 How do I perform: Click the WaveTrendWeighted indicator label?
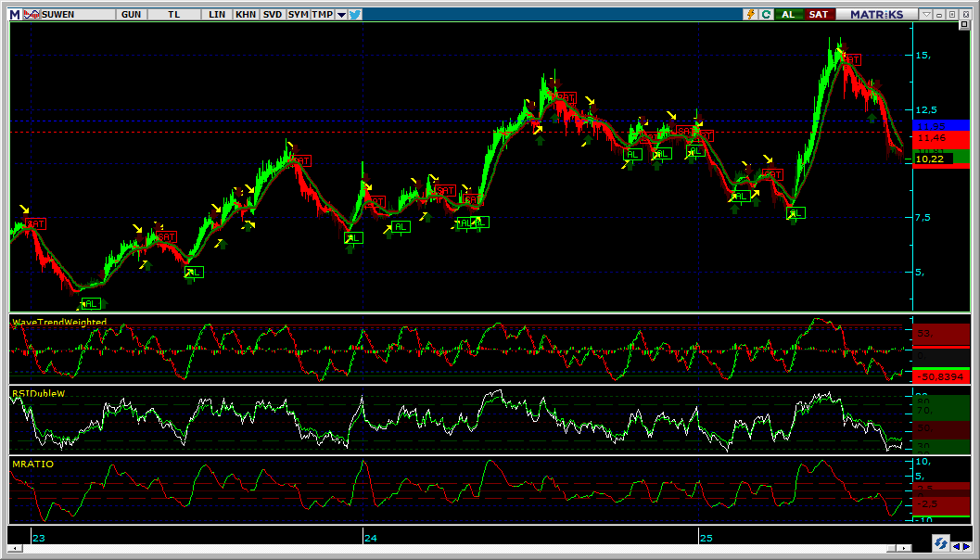[x=59, y=323]
